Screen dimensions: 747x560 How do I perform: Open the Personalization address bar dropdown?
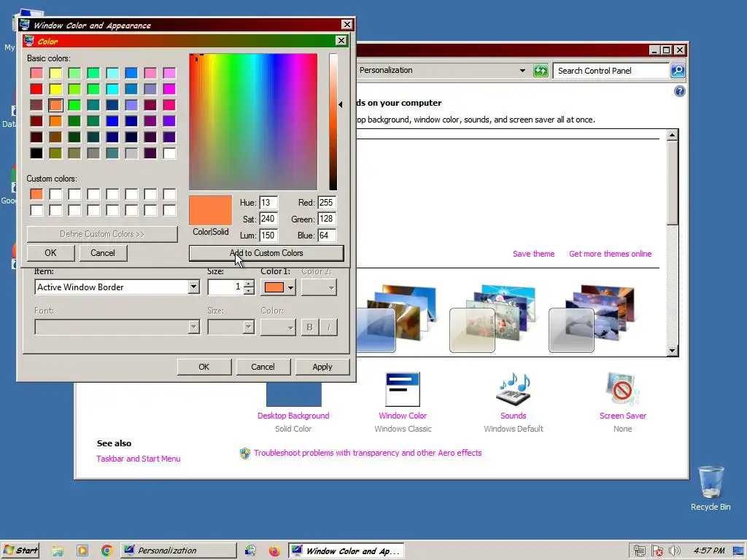pos(522,71)
